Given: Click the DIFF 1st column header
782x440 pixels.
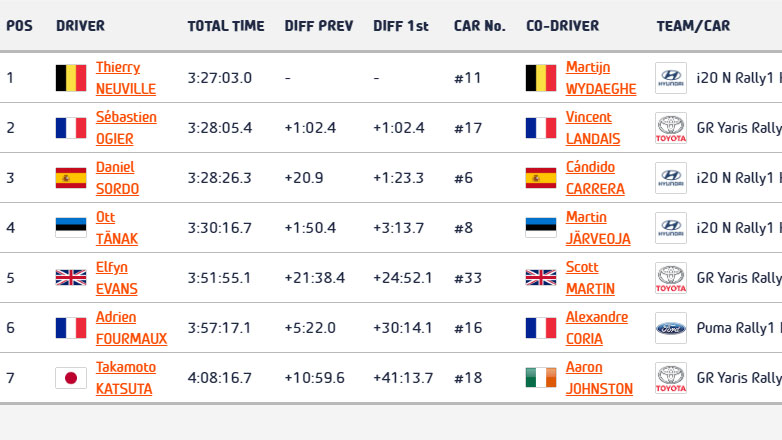Looking at the screenshot, I should (x=400, y=26).
